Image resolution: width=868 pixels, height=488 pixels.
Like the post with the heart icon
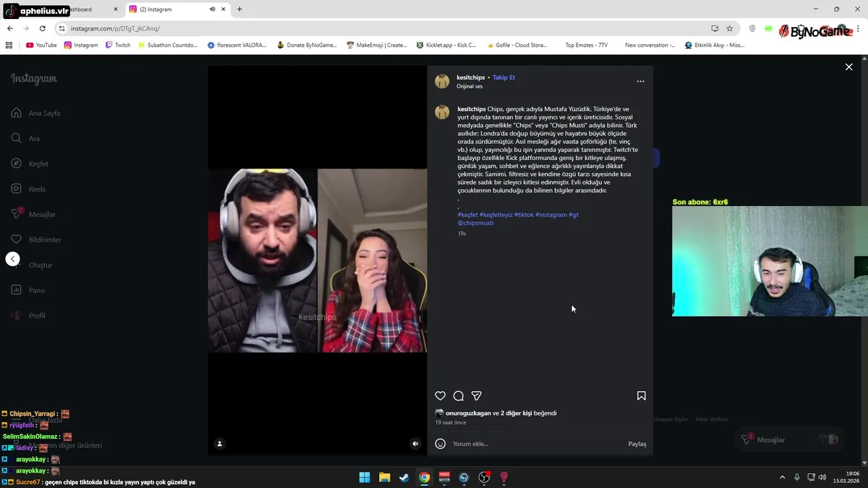[x=440, y=396]
